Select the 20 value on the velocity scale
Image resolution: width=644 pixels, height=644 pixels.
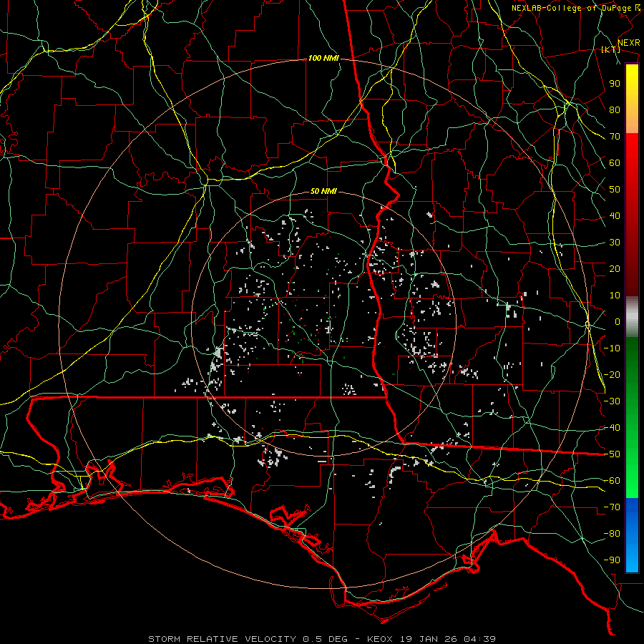coord(615,269)
